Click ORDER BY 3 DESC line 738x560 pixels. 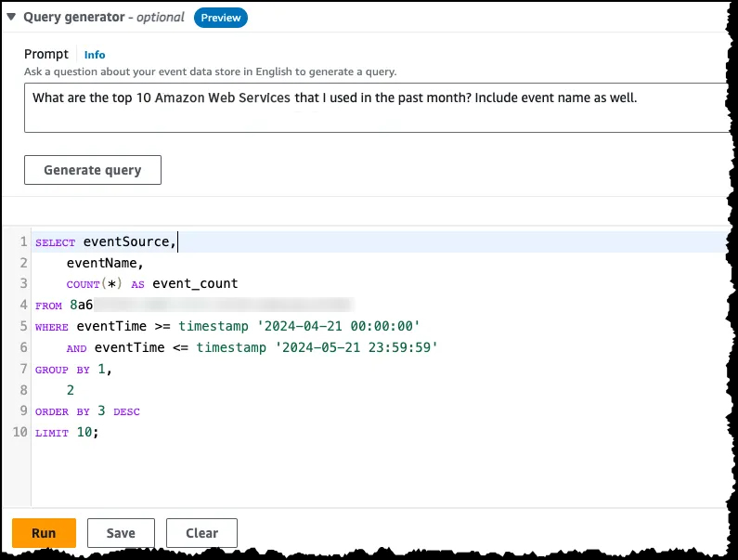[87, 411]
